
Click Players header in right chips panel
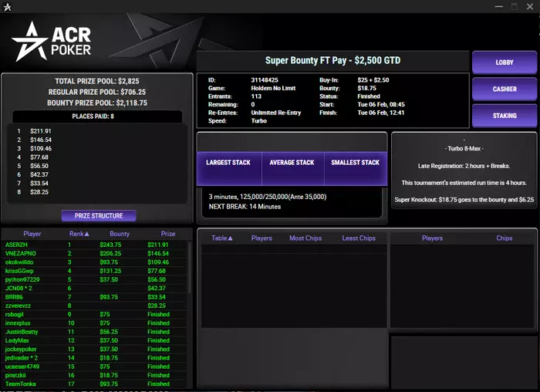[432, 238]
